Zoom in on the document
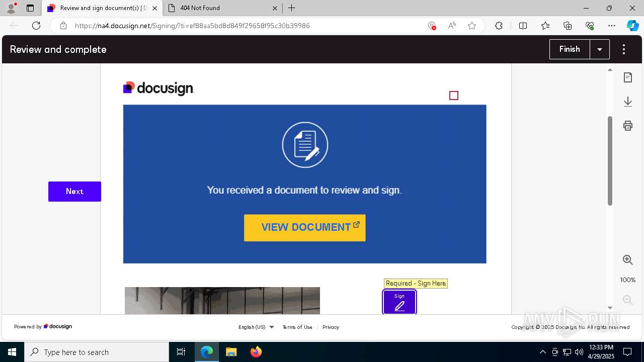Viewport: 644px width, 362px height. pyautogui.click(x=628, y=260)
